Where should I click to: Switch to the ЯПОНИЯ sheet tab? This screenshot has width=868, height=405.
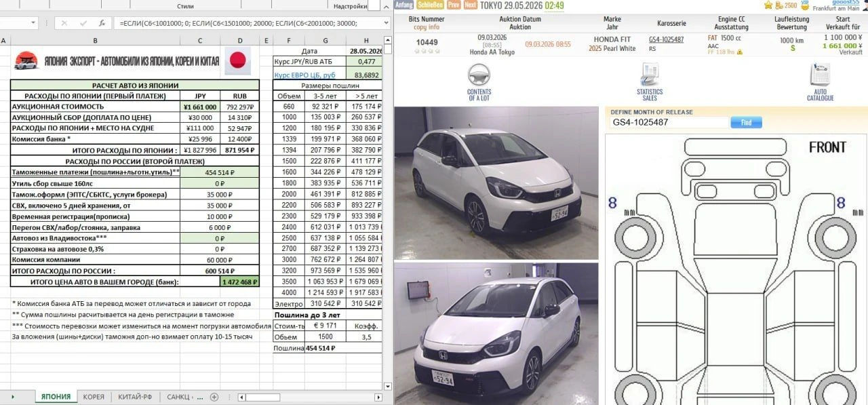[56, 397]
